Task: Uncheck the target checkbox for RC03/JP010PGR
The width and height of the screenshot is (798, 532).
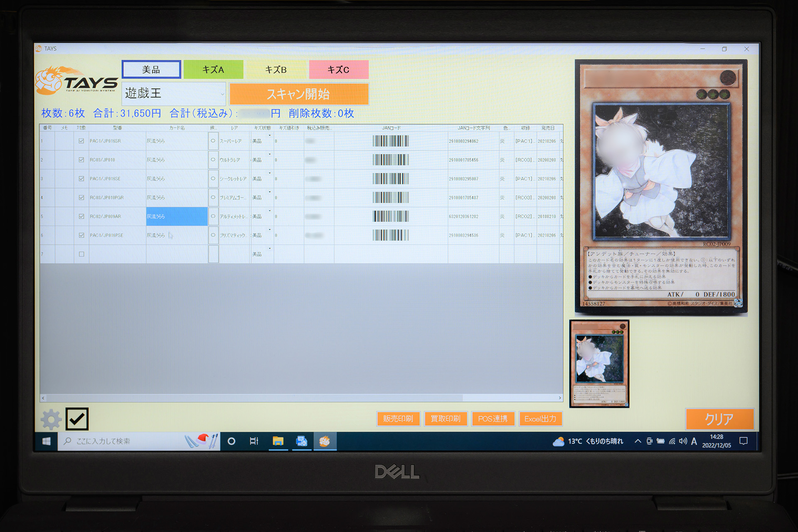Action: (x=81, y=197)
